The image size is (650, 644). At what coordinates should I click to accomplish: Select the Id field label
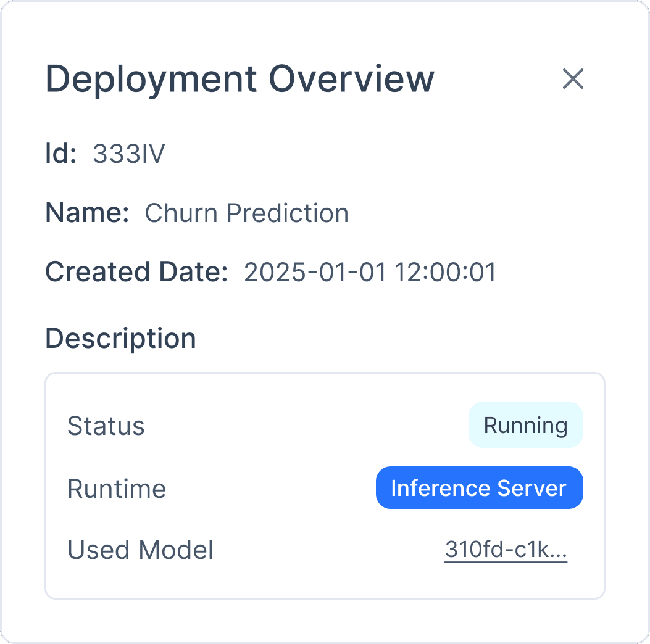pyautogui.click(x=60, y=154)
